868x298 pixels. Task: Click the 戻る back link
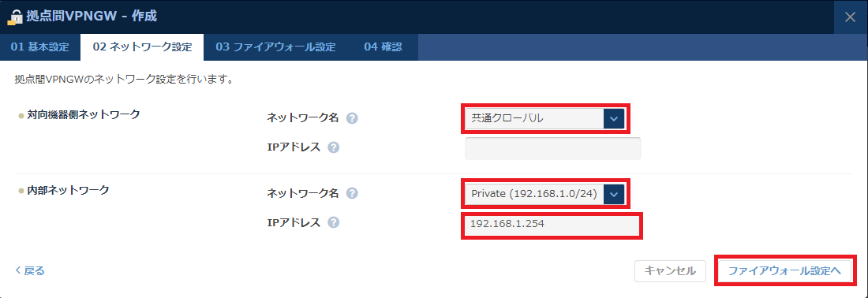pos(29,271)
